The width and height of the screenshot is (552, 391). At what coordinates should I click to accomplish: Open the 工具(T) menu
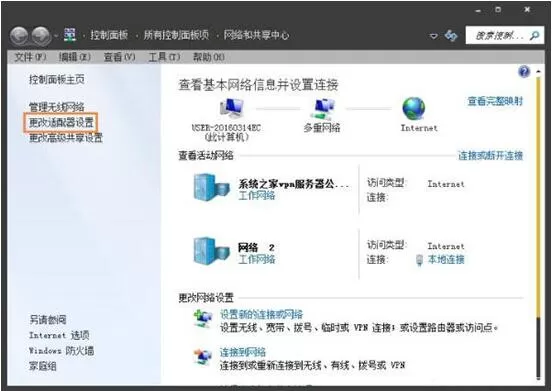pyautogui.click(x=164, y=57)
